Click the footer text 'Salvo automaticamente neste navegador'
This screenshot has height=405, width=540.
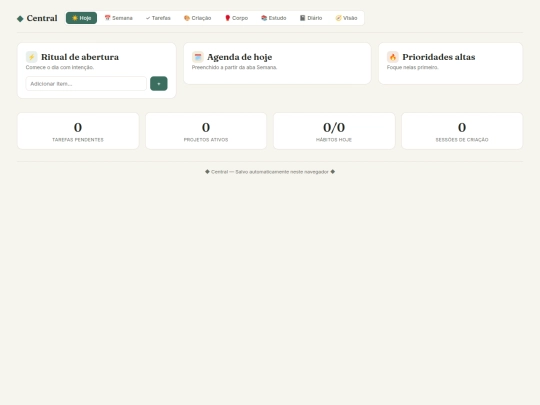(x=282, y=172)
